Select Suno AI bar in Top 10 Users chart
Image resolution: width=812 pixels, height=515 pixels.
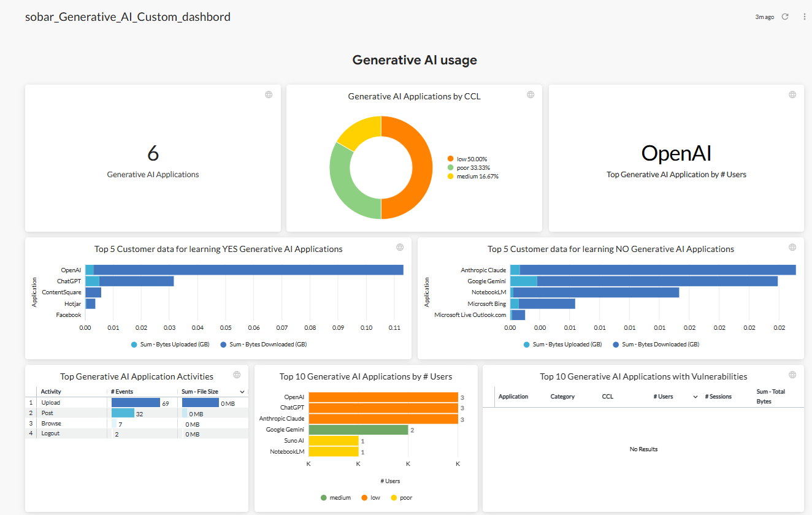point(333,441)
